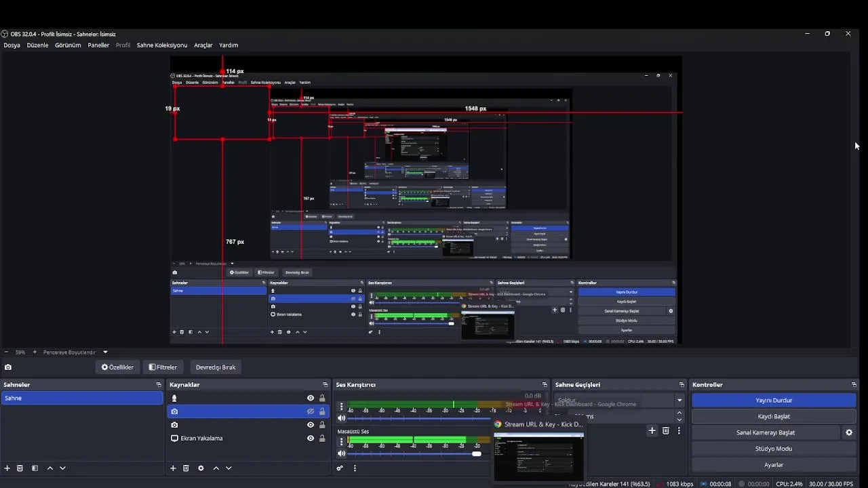Undock the Kaynaklar panel with its float icon
Screen dimensions: 868x488
click(x=325, y=385)
